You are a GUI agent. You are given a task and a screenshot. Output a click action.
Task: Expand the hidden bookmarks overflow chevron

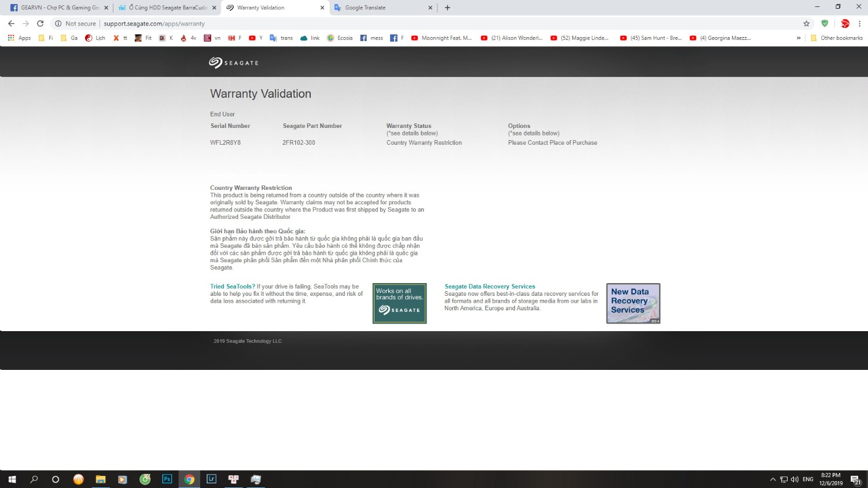coord(799,38)
